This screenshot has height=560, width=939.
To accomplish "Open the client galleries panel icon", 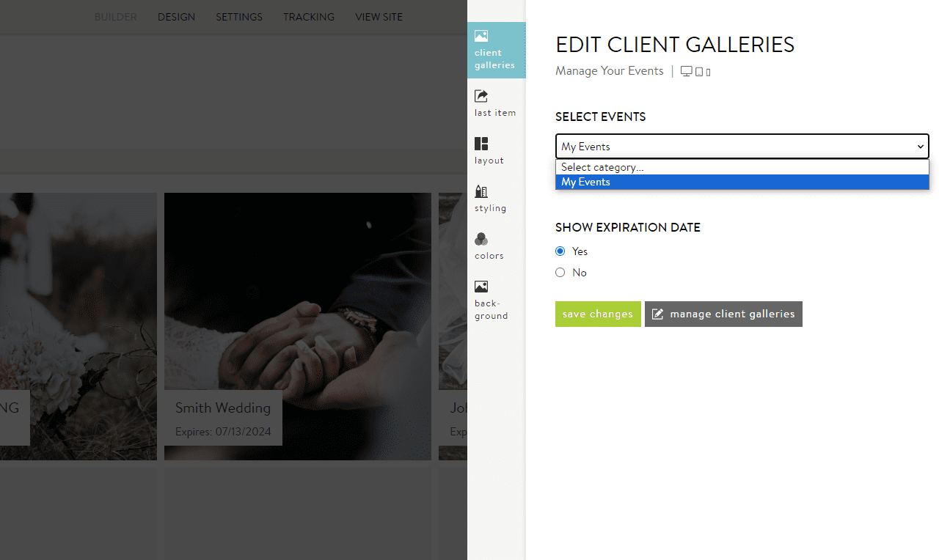I will 496,50.
